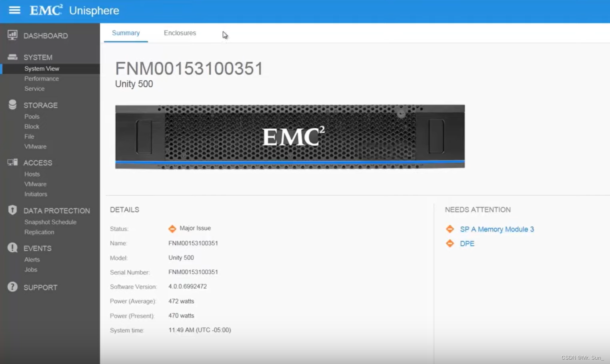Click the warning icon beside DPE
The height and width of the screenshot is (364, 610).
(x=450, y=243)
